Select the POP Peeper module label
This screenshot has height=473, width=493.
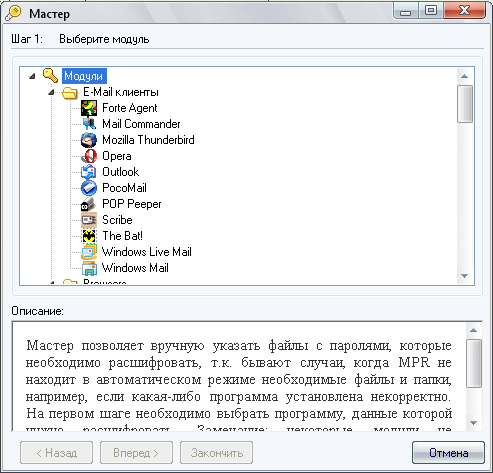point(132,204)
